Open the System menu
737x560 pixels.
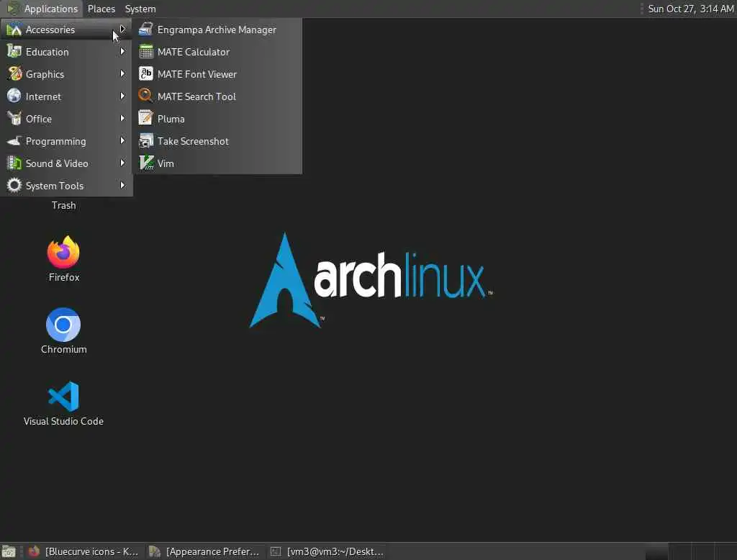coord(140,9)
